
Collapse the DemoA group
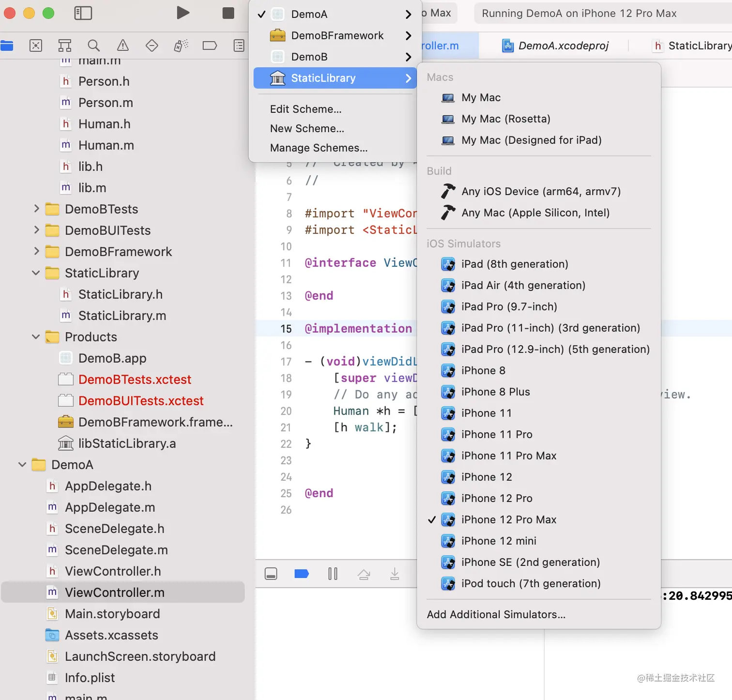tap(23, 465)
